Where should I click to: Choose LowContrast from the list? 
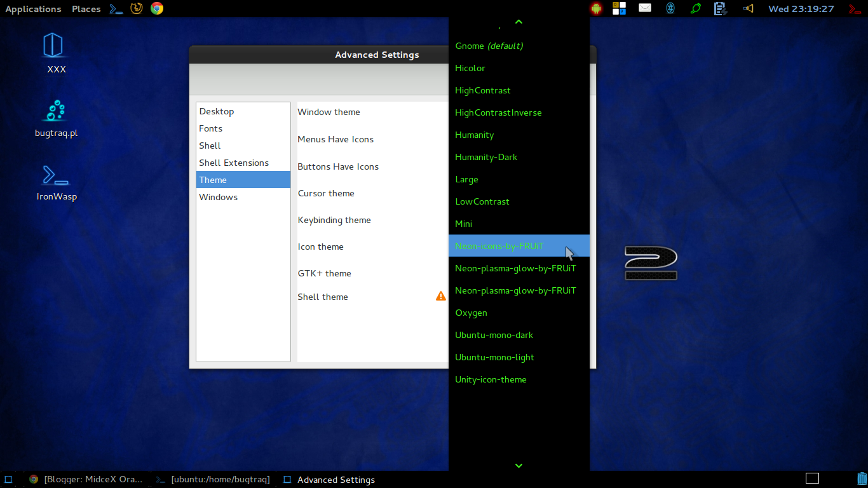[x=519, y=201]
